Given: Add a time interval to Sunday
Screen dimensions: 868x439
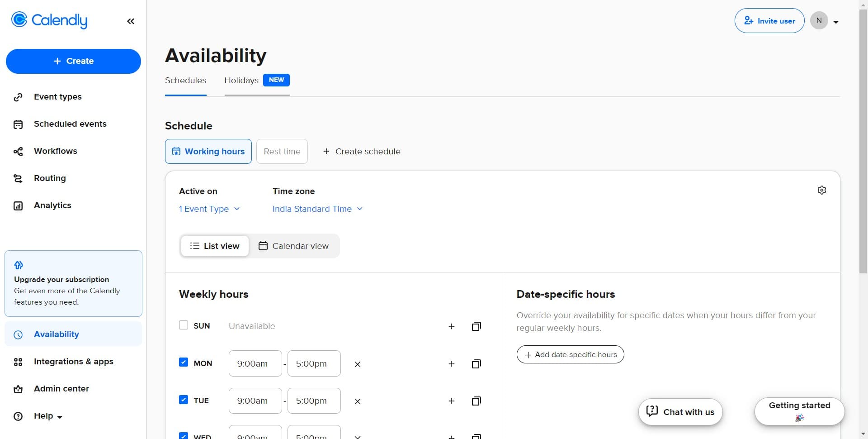Looking at the screenshot, I should (x=451, y=326).
